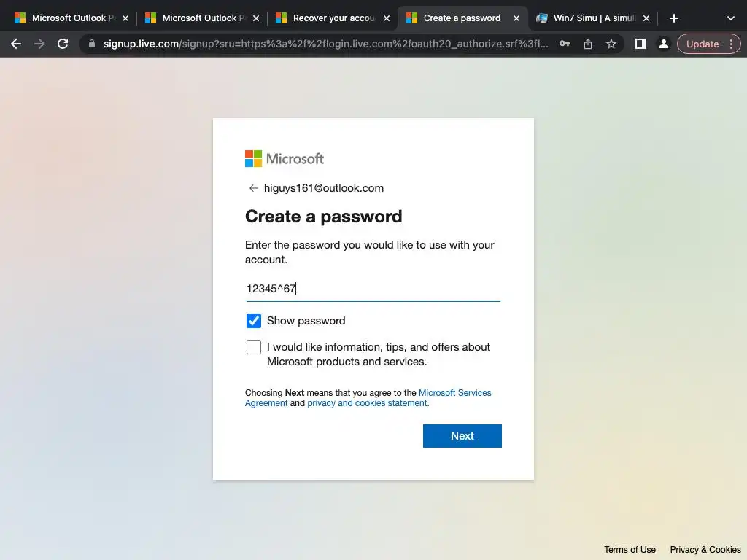
Task: Open the Terms of Use footer link
Action: [x=630, y=549]
